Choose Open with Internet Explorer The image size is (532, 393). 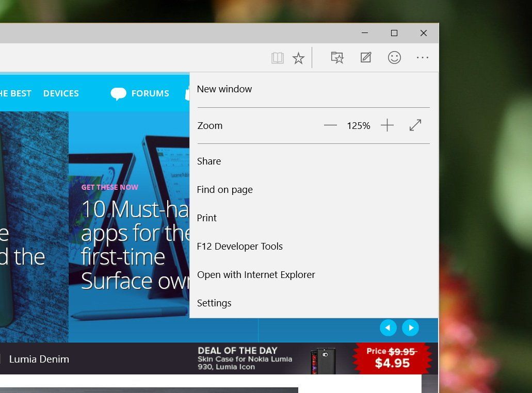[256, 274]
